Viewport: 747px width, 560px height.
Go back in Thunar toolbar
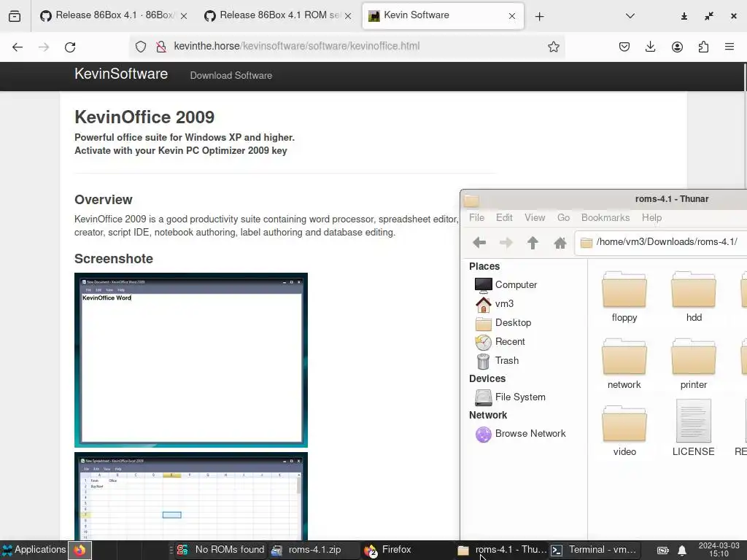pos(479,243)
